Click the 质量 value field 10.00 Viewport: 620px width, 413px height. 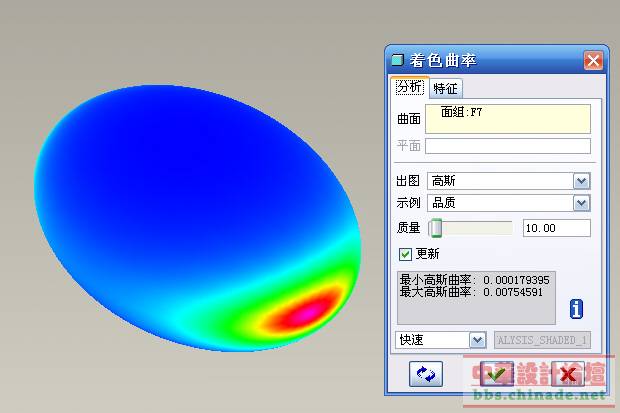557,228
